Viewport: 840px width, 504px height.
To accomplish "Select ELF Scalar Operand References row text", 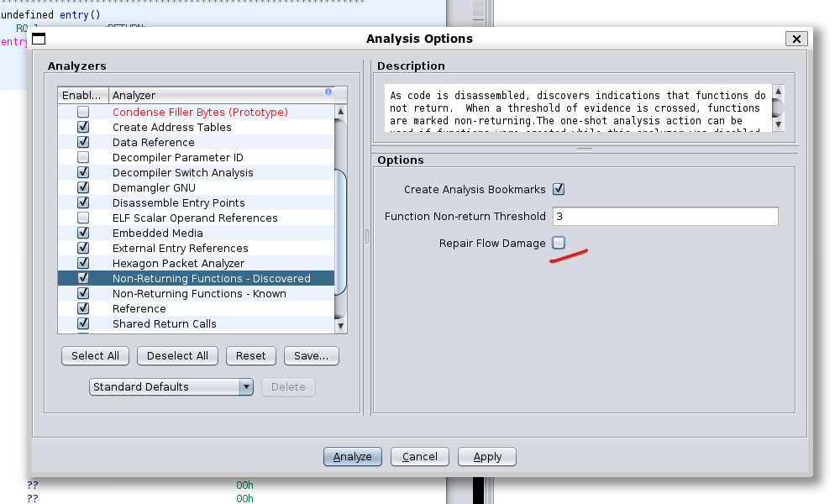I will pyautogui.click(x=195, y=218).
